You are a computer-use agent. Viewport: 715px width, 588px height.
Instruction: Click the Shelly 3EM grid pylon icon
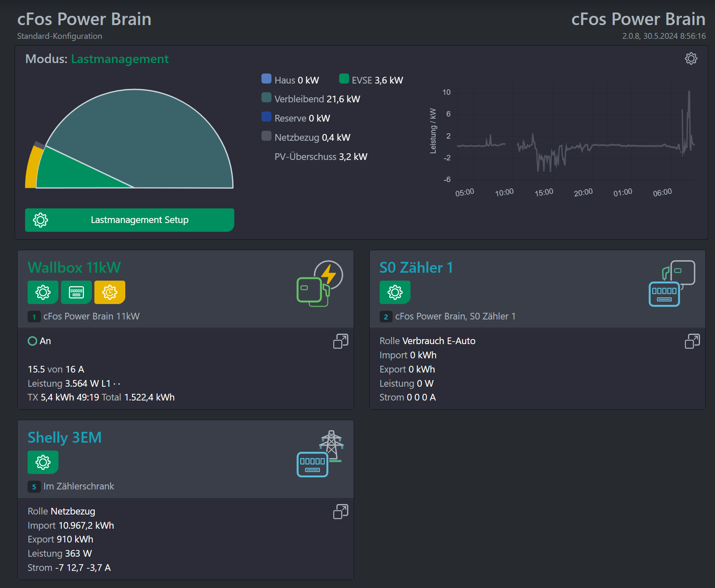coord(320,454)
